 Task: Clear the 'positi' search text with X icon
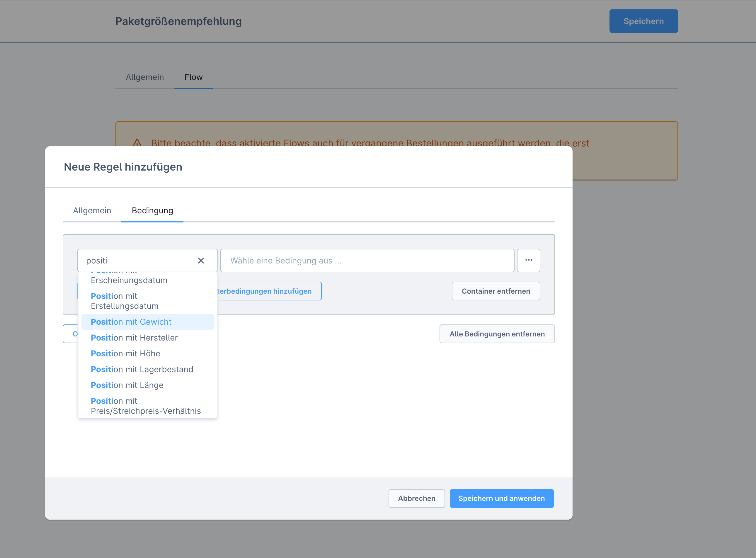click(201, 261)
